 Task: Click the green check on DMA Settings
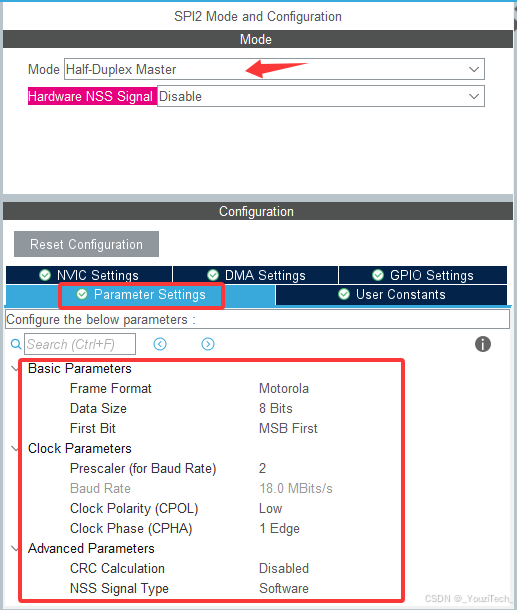[213, 275]
